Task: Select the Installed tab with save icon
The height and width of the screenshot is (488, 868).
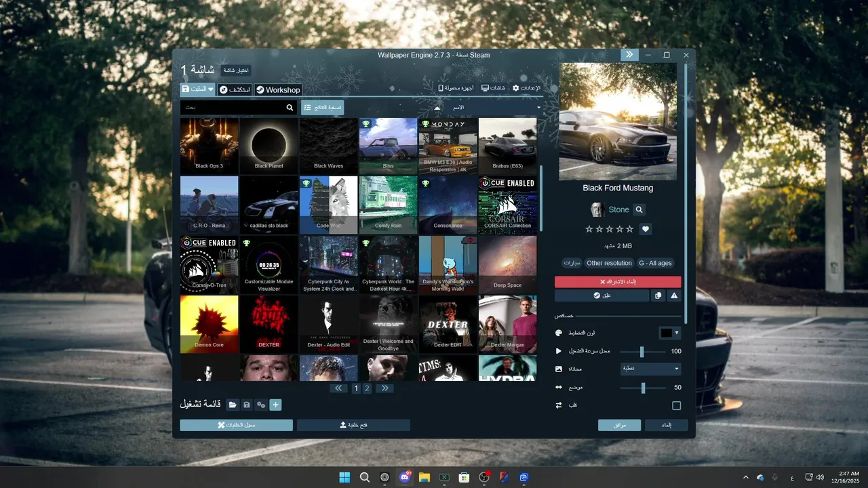Action: point(197,89)
